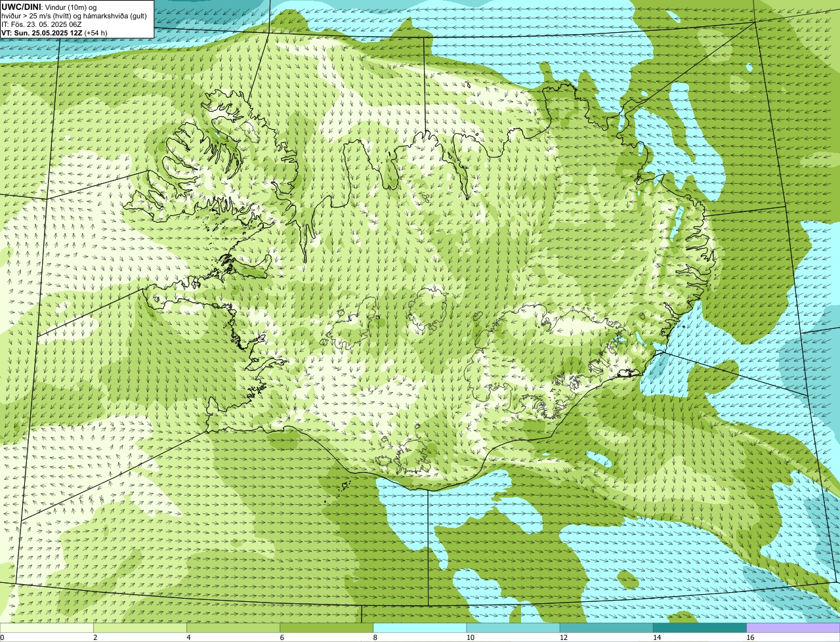Click the '4' label on the color scale
This screenshot has height=642, width=840.
click(188, 637)
